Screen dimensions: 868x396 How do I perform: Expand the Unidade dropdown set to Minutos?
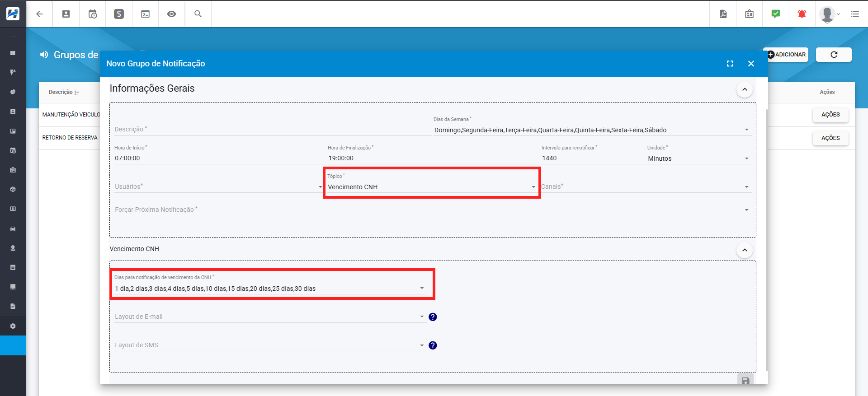(x=699, y=158)
